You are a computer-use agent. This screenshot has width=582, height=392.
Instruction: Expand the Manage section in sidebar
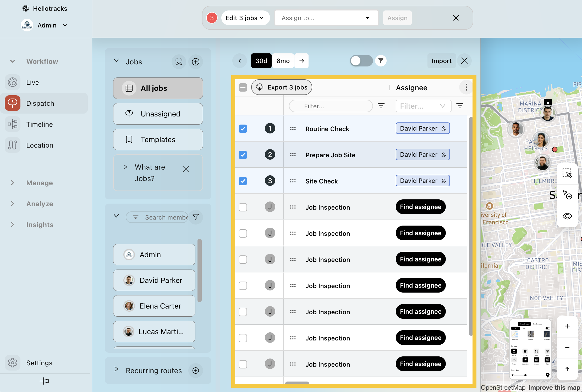(x=39, y=183)
